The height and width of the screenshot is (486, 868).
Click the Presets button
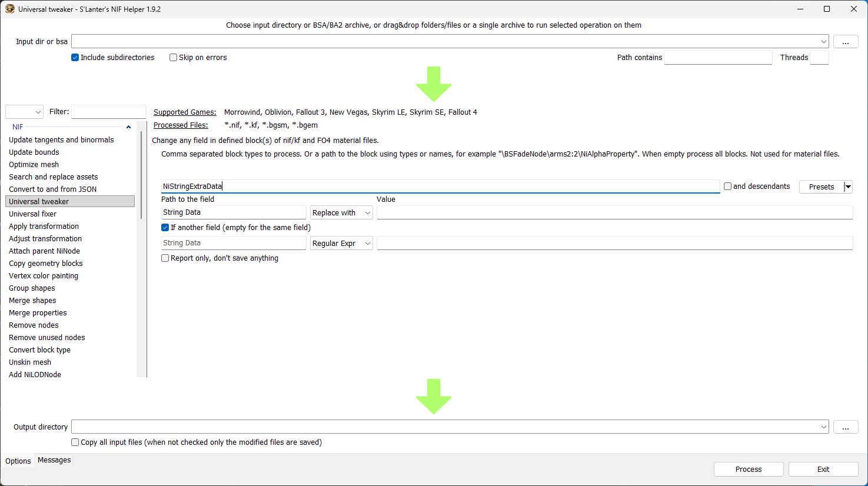tap(822, 187)
